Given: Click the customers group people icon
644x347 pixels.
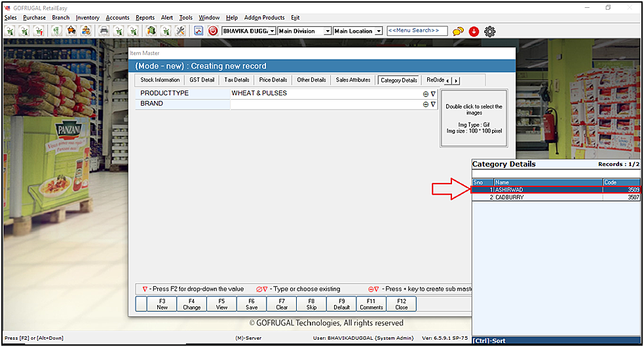Looking at the screenshot, I should coord(86,31).
